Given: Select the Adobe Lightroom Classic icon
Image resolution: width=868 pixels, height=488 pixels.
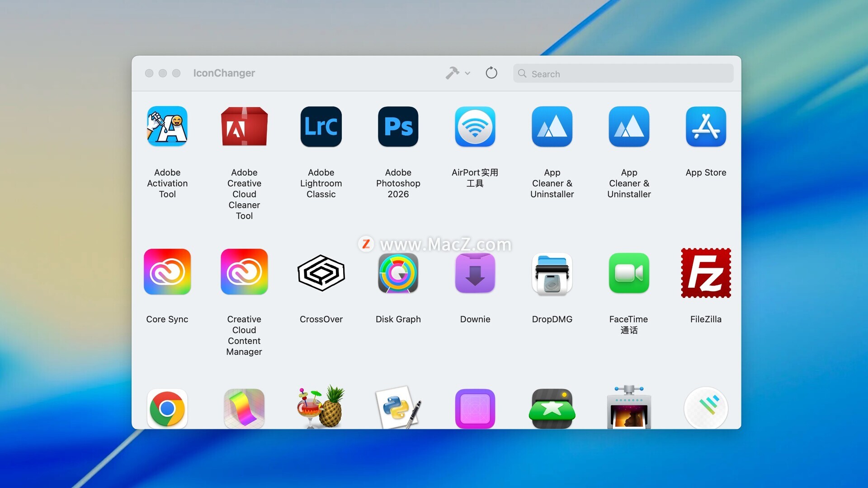Looking at the screenshot, I should tap(321, 127).
